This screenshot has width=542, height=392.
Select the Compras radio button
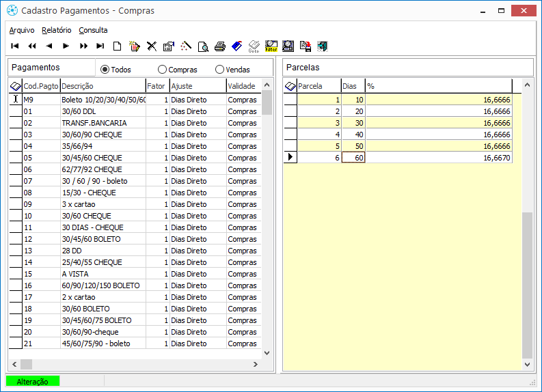point(162,70)
